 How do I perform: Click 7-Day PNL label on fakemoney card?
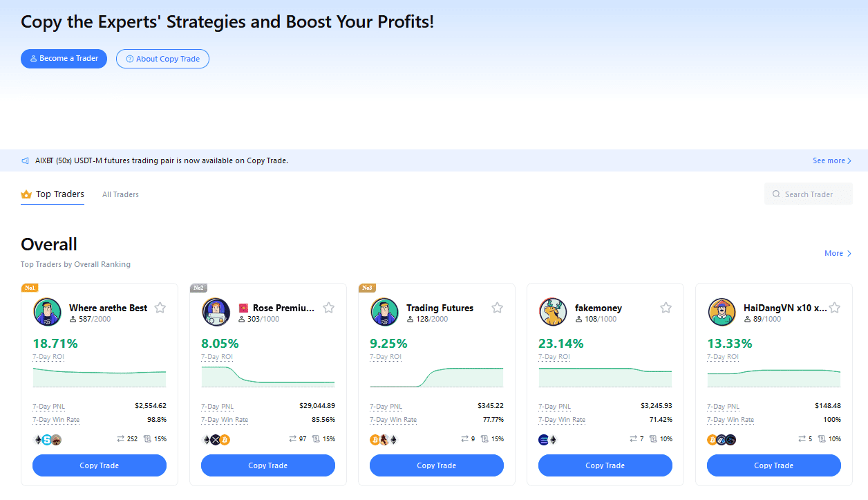pyautogui.click(x=554, y=407)
